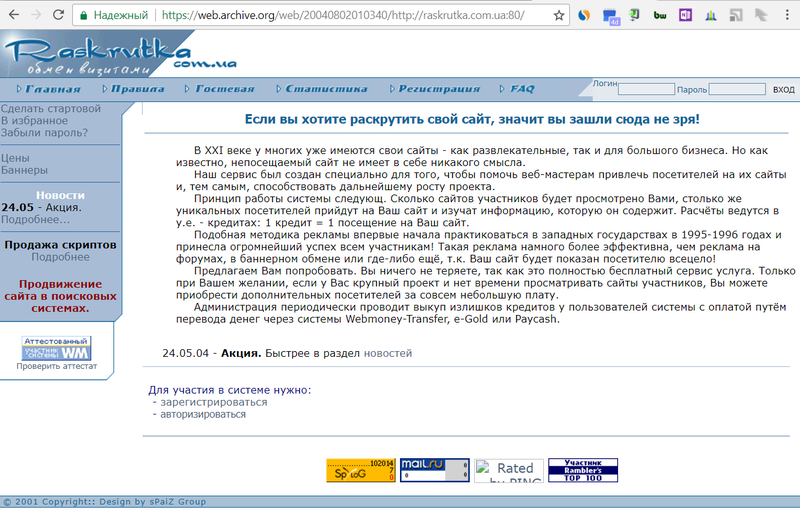Click В избранное link

(34, 120)
